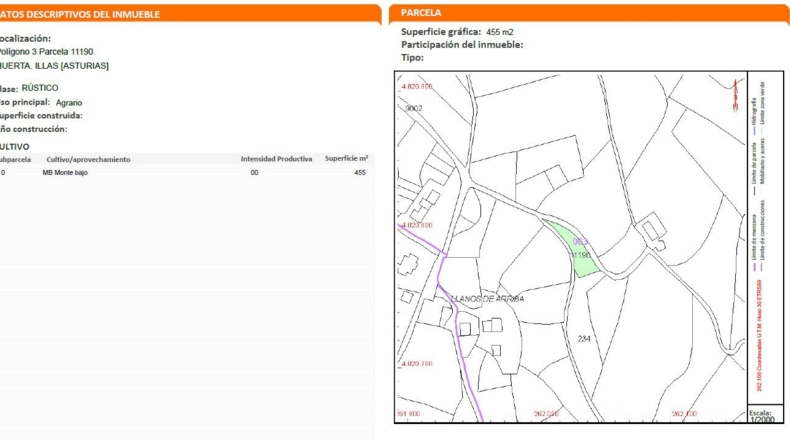Viewport: 790px width, 440px height.
Task: Select the MB Monte bajo cultivo row
Action: pyautogui.click(x=184, y=172)
